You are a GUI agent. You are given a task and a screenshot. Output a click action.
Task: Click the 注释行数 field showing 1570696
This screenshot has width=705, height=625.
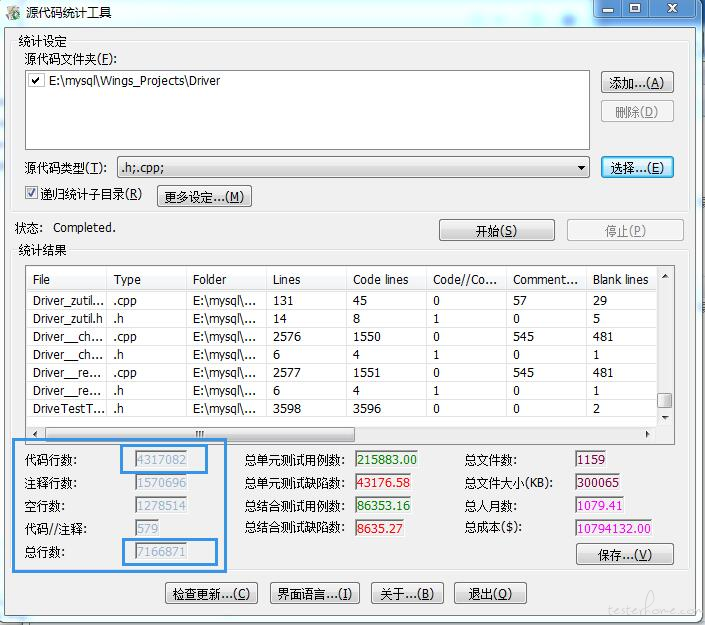click(x=161, y=482)
